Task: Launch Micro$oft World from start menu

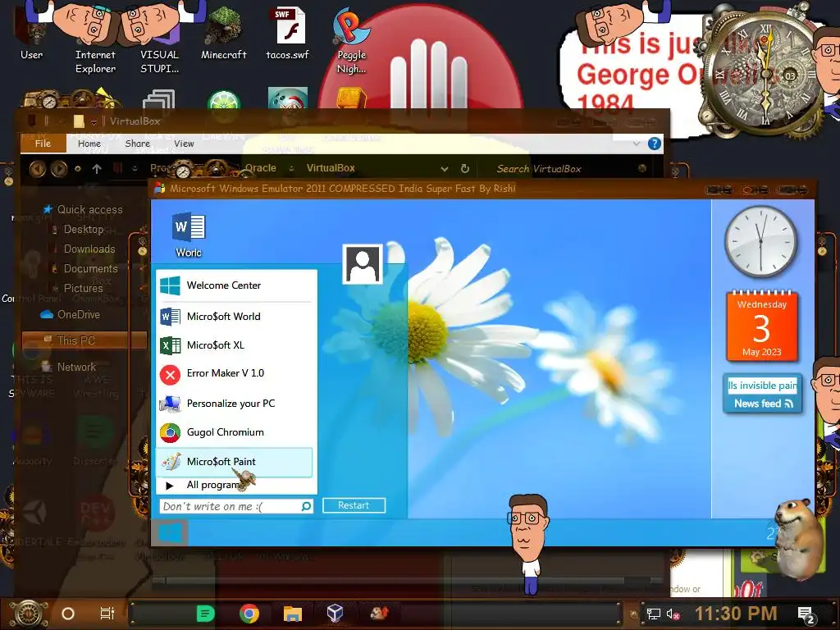Action: (x=235, y=316)
